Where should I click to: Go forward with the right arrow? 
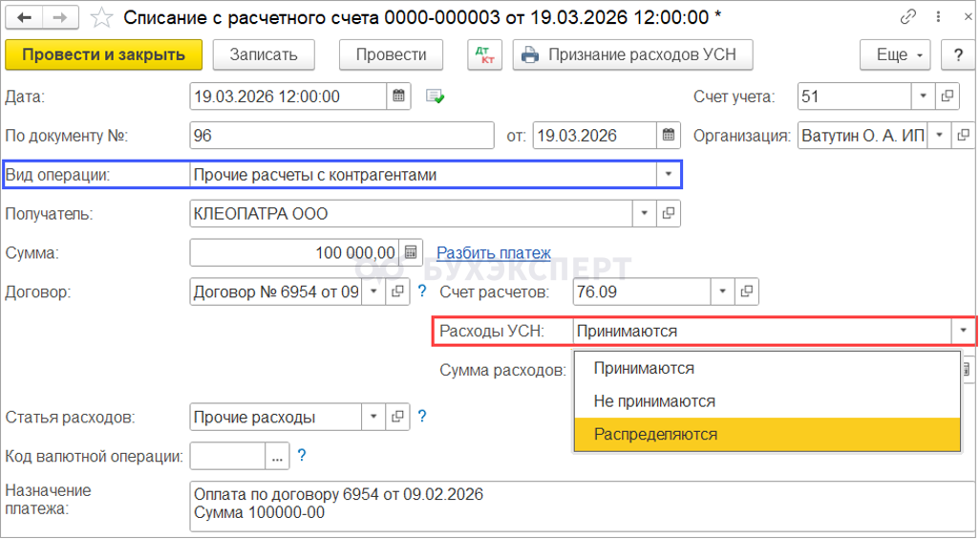pos(60,17)
